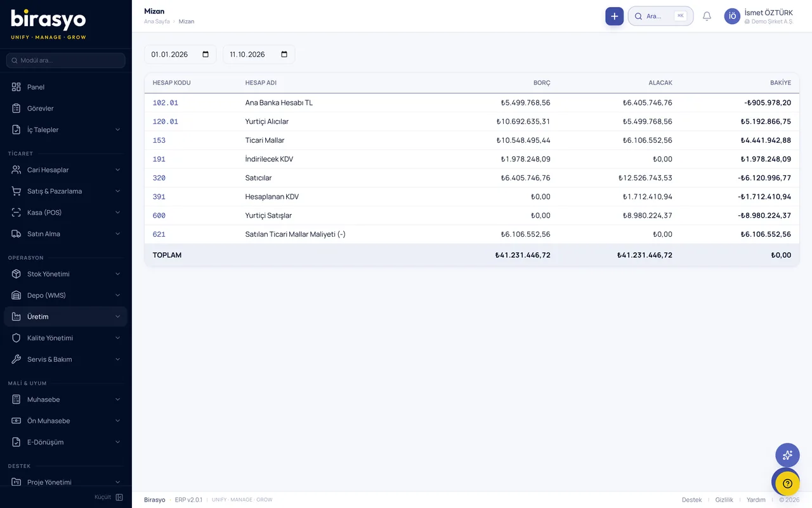
Task: Select the Satıcılar account name
Action: pos(259,178)
